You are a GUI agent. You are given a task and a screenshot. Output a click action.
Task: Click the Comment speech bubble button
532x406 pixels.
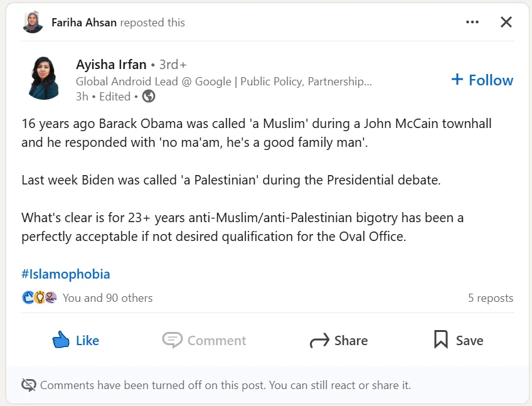point(204,340)
